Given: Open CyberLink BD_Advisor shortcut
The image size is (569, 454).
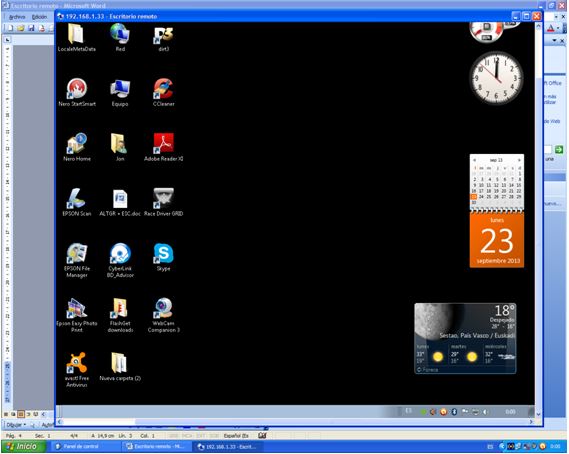Looking at the screenshot, I should pos(120,260).
